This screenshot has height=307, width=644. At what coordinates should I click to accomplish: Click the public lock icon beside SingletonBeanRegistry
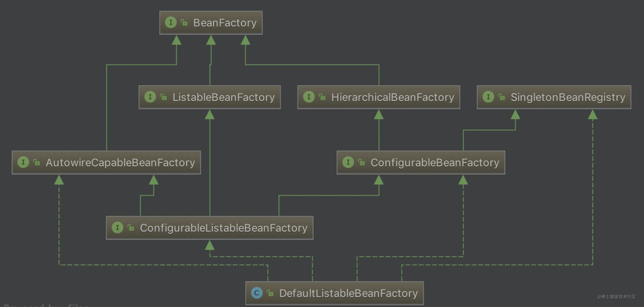[x=502, y=97]
